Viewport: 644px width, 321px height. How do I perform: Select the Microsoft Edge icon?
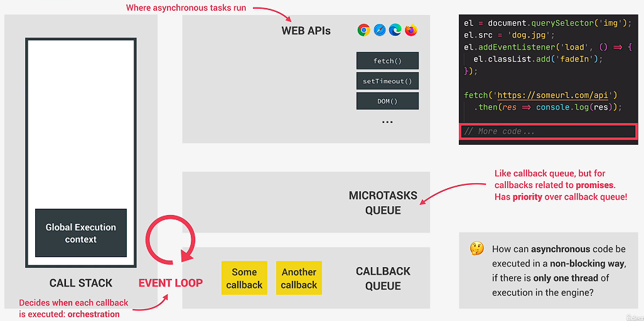pos(395,30)
